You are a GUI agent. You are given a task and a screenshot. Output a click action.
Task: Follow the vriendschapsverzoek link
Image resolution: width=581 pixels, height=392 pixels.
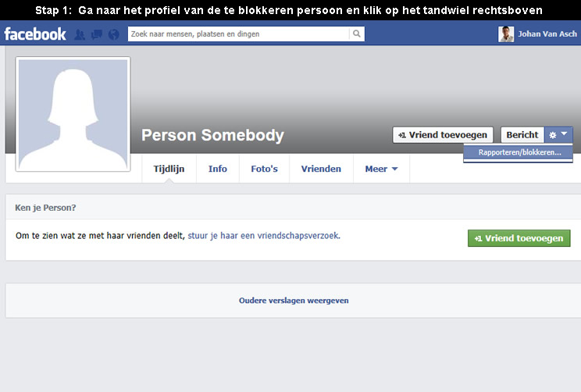tap(264, 236)
